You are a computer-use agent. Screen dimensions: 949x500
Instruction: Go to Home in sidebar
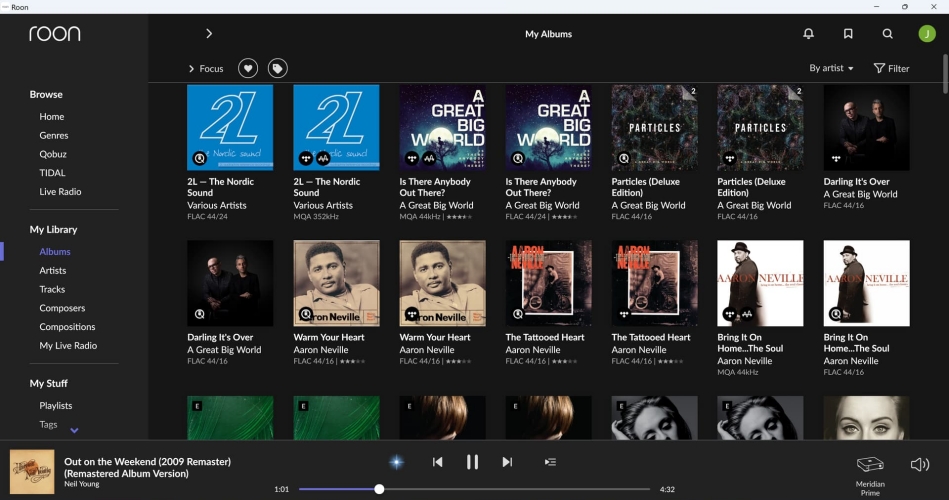click(51, 116)
